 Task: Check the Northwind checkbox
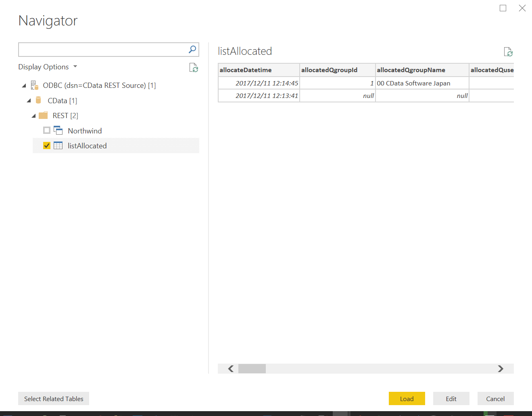pos(47,131)
